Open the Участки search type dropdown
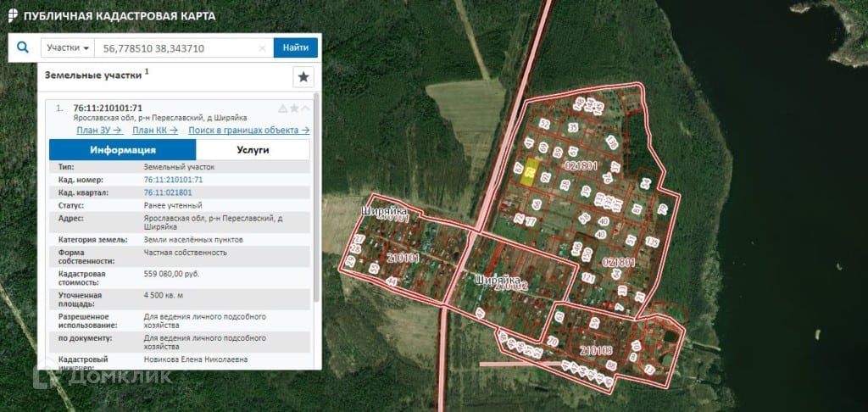The width and height of the screenshot is (868, 412). pos(68,47)
